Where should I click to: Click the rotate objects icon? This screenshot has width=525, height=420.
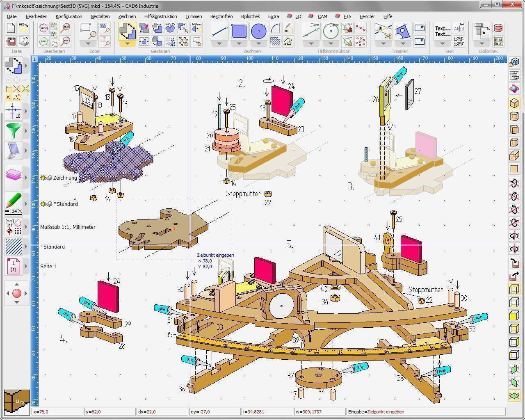(170, 28)
